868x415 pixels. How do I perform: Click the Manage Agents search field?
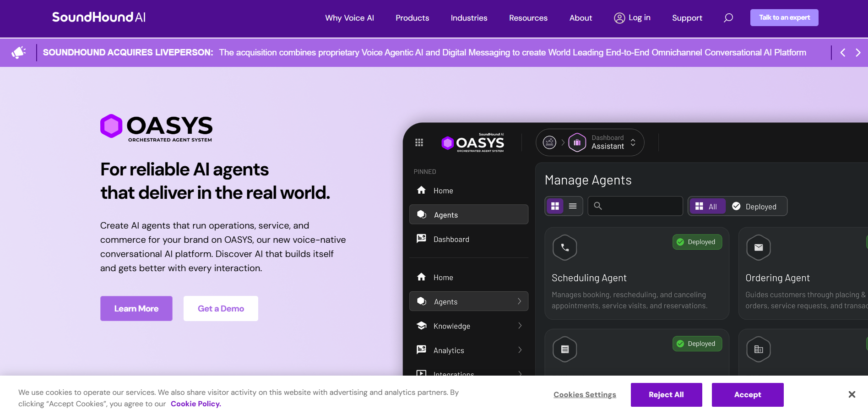[635, 206]
